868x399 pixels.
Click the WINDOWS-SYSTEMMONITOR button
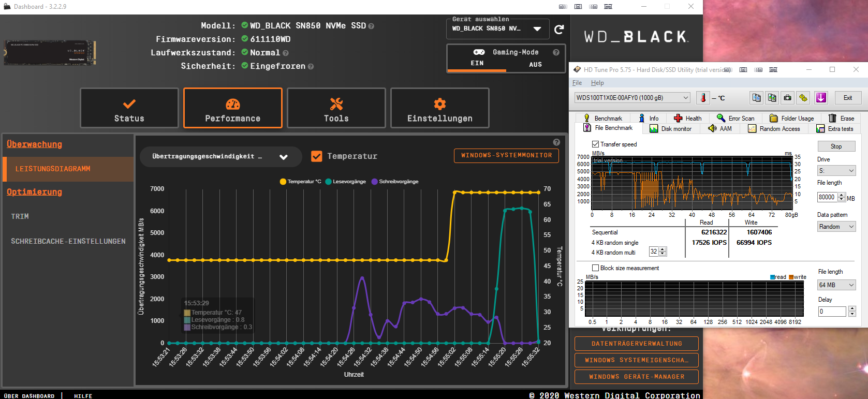[x=506, y=155]
